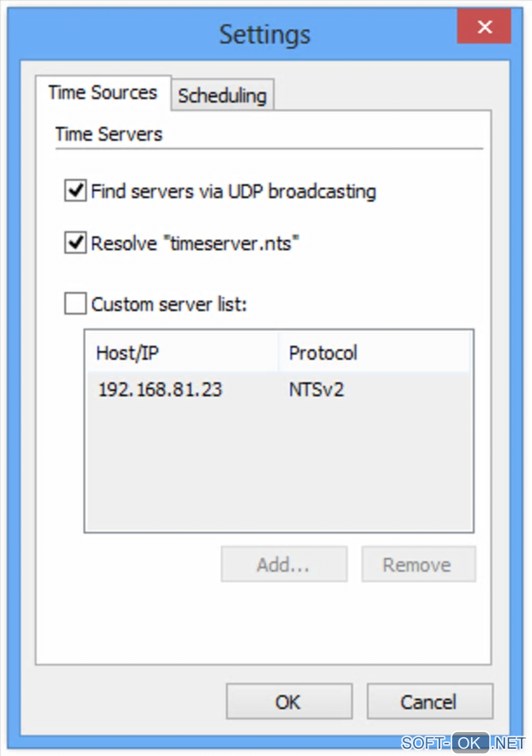Click the NTSv2 protocol cell

[x=317, y=389]
